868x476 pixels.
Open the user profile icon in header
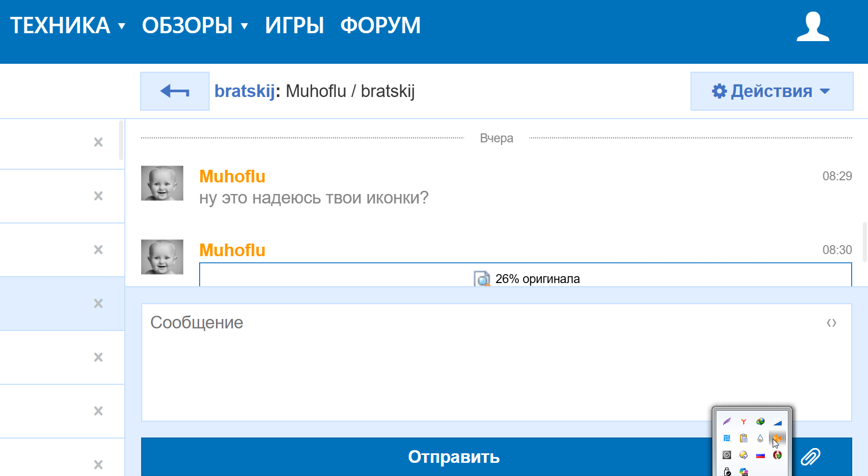(813, 26)
